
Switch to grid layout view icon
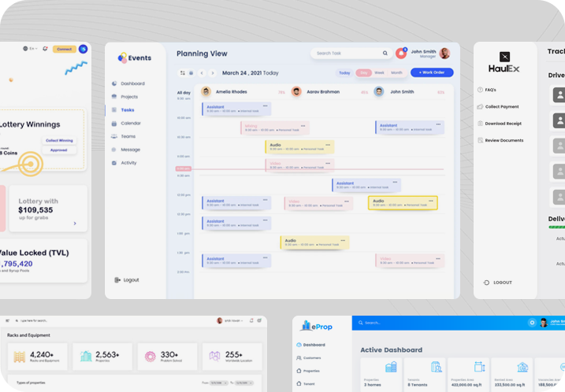coord(183,72)
